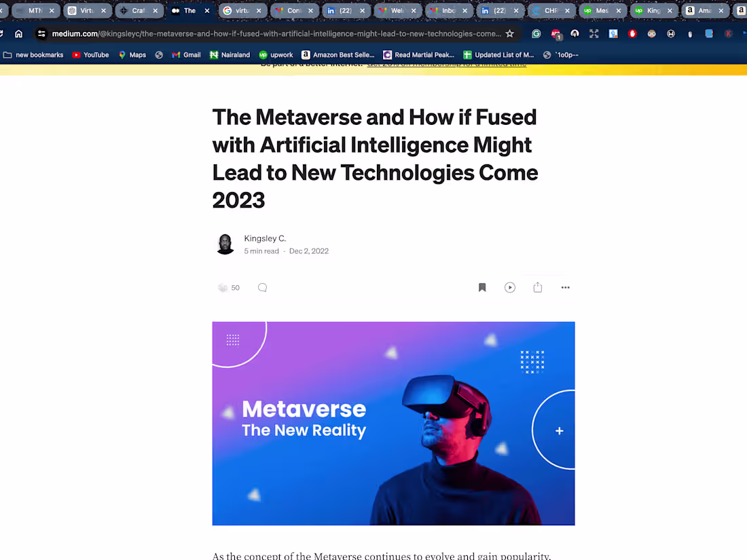This screenshot has width=747, height=560.
Task: Open Kingsley C.'s author profile link
Action: click(265, 238)
